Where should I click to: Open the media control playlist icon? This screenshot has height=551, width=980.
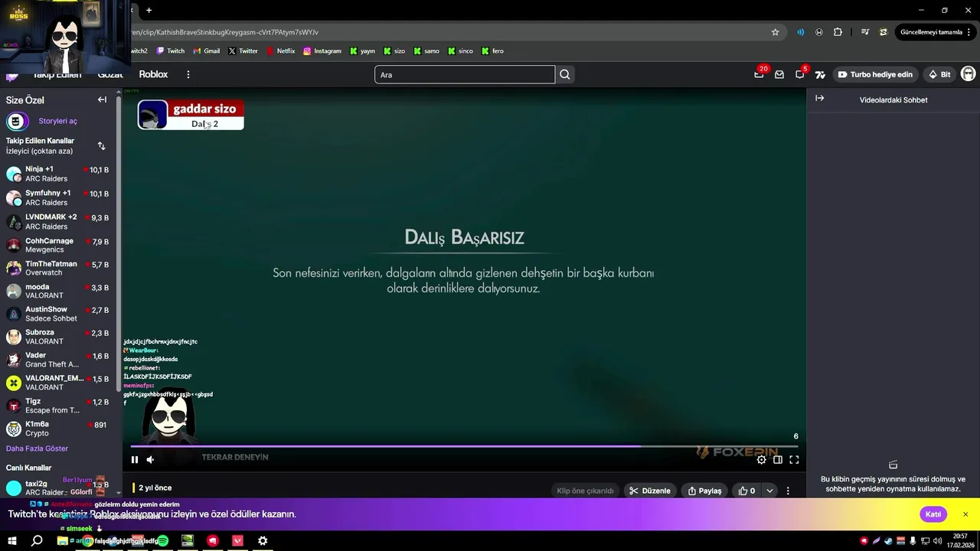point(864,32)
